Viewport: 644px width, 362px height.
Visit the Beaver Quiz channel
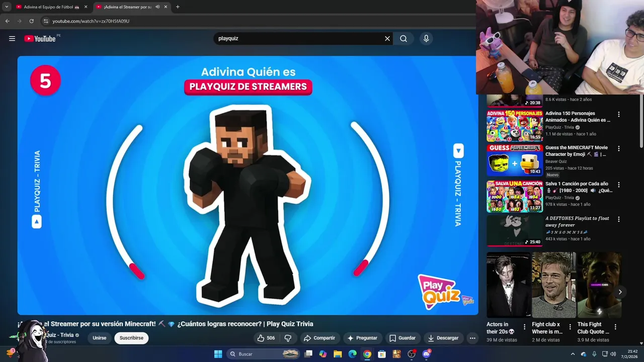(556, 161)
